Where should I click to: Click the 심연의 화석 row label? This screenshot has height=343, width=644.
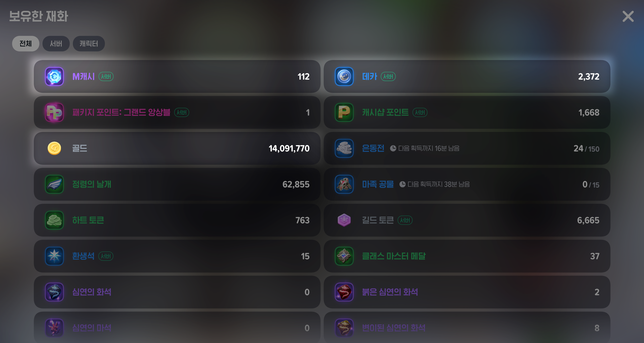[x=92, y=292]
